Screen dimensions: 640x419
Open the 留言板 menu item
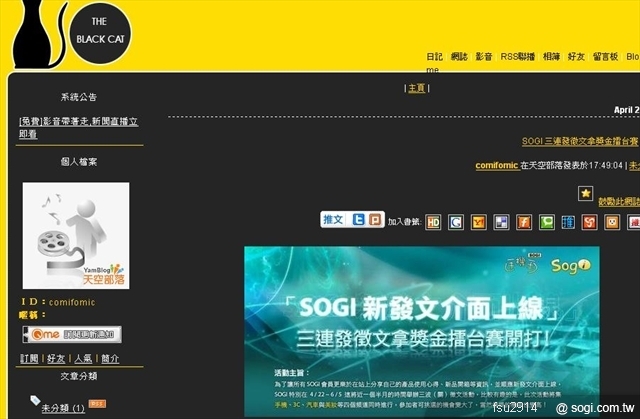point(605,57)
